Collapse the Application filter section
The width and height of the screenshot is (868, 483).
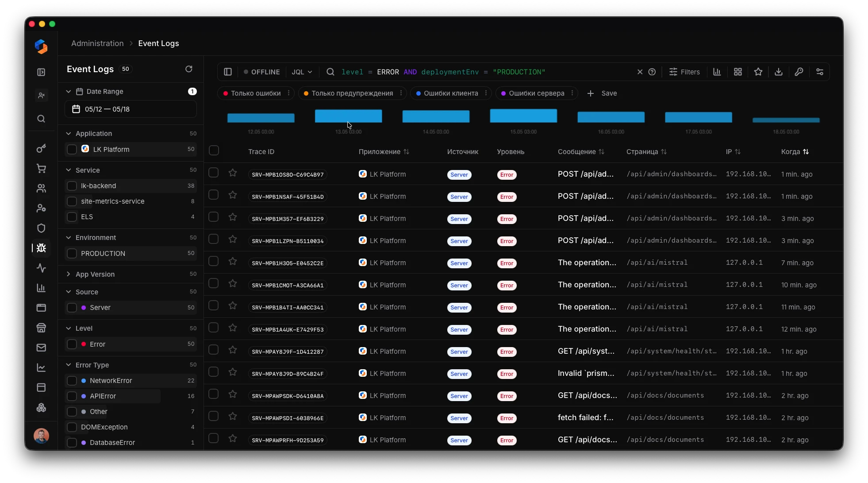click(69, 134)
